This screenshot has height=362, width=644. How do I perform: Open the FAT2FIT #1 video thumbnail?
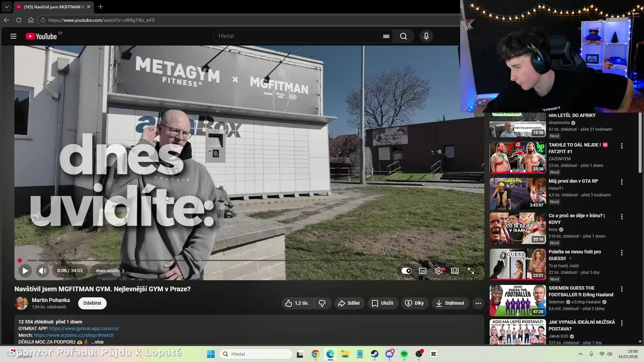(x=518, y=157)
